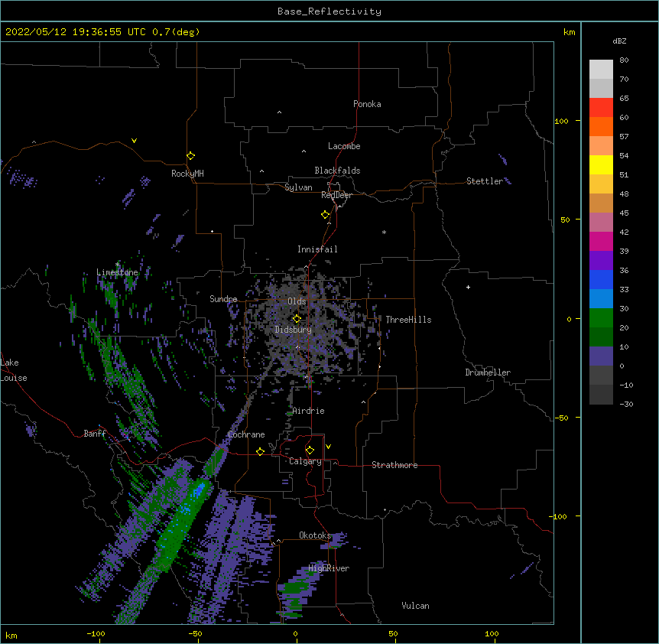Pick the yellow 51-54 dBZ legend swatch
The height and width of the screenshot is (644, 659).
[601, 164]
